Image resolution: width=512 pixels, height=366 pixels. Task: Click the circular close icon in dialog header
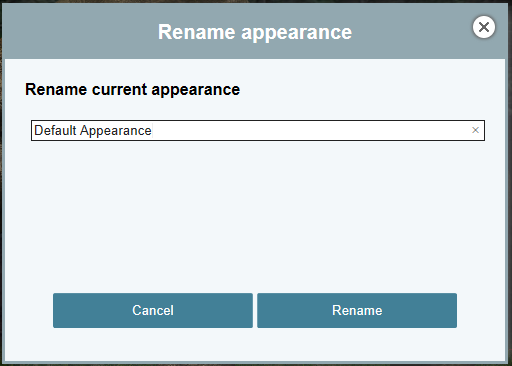[484, 27]
